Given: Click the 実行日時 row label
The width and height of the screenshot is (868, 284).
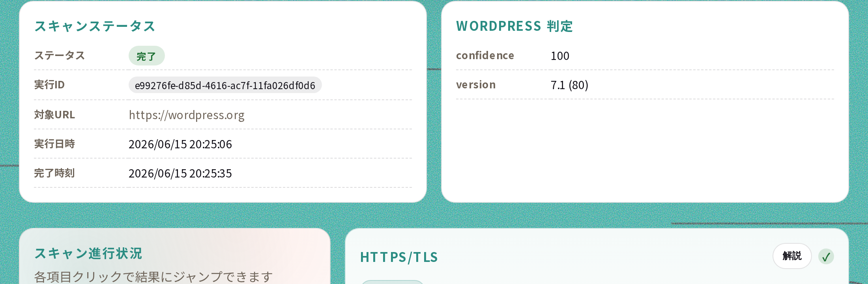Looking at the screenshot, I should pyautogui.click(x=54, y=144).
